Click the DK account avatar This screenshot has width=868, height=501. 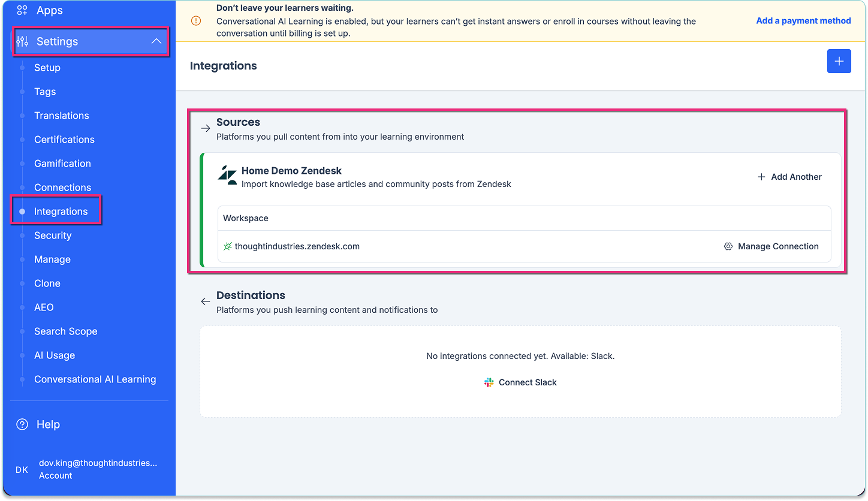click(22, 470)
